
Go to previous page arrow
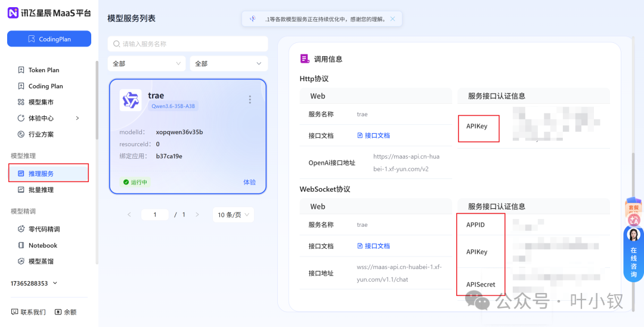click(129, 214)
